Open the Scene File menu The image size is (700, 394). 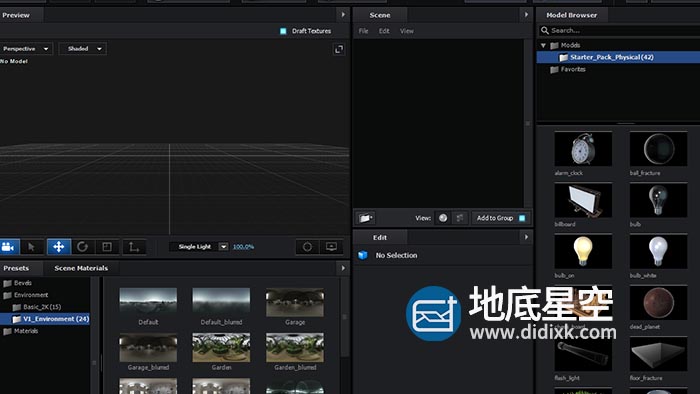tap(363, 31)
